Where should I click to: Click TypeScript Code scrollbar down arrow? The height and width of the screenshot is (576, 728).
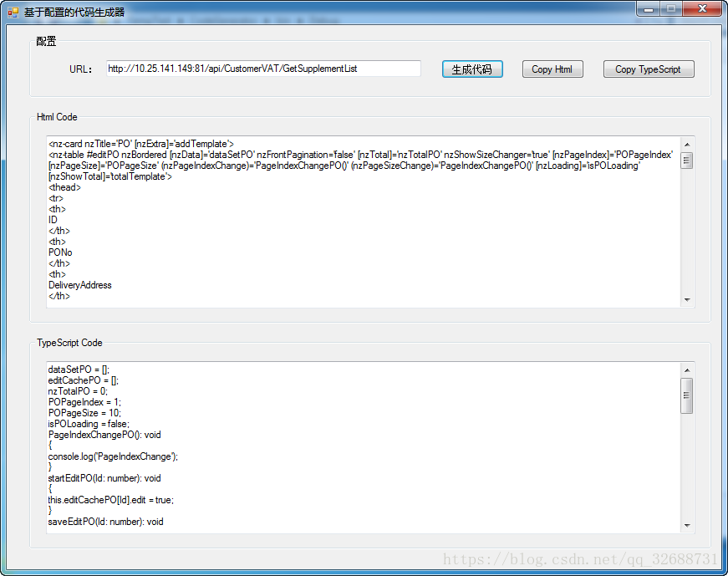coord(687,526)
